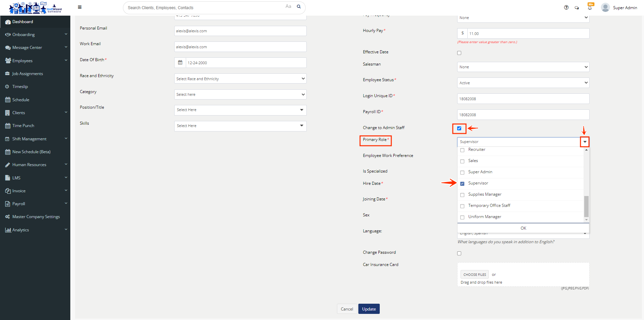
Task: Click the Update button
Action: (x=369, y=309)
